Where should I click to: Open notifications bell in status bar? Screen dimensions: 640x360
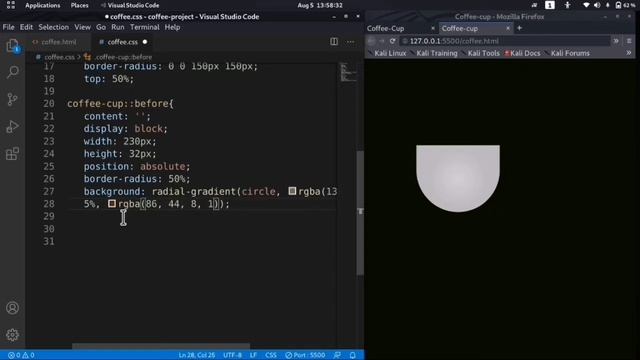353,355
